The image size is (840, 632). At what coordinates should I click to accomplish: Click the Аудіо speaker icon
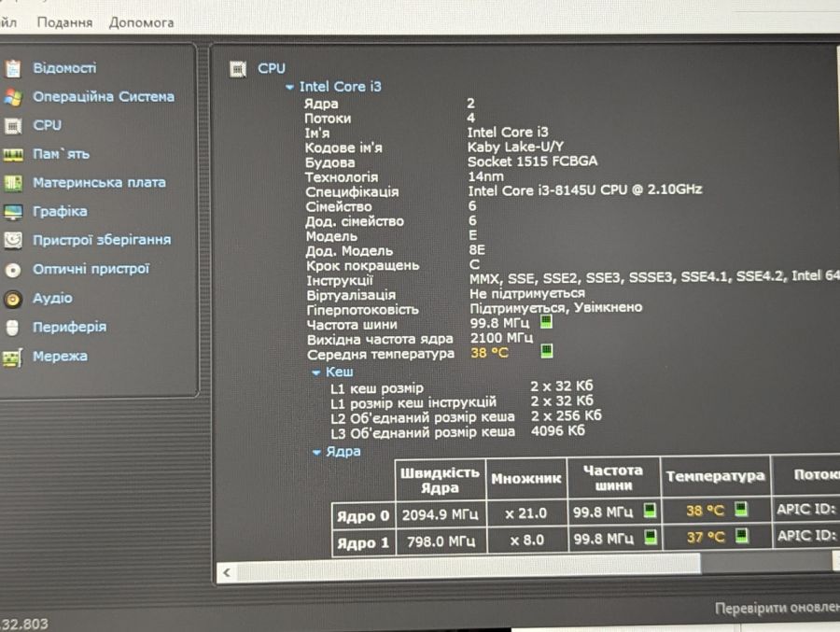click(13, 299)
